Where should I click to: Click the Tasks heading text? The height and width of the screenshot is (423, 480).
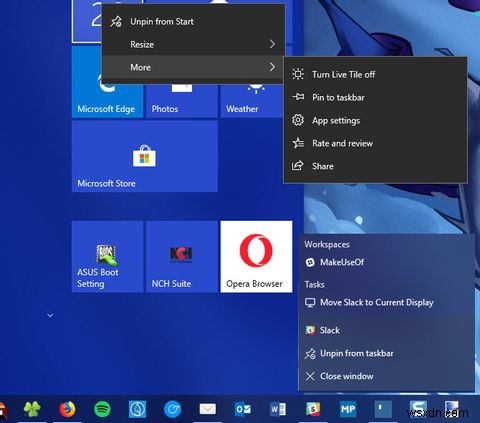pos(314,284)
